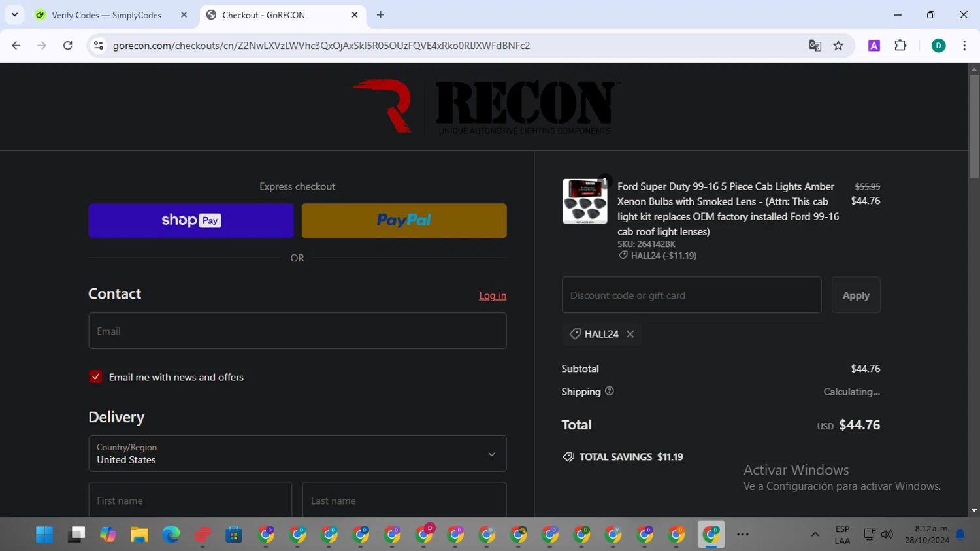Open the Chrome three-dot menu

pos(964,46)
